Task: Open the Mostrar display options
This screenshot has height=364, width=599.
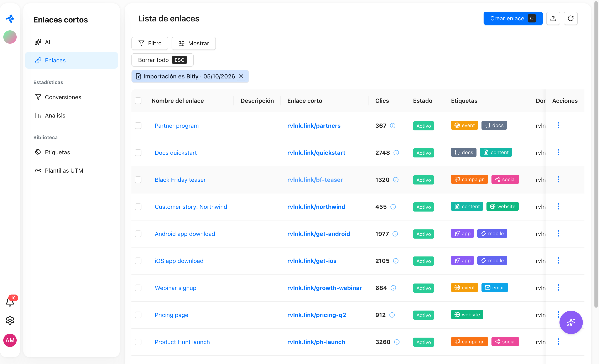Action: click(x=193, y=43)
